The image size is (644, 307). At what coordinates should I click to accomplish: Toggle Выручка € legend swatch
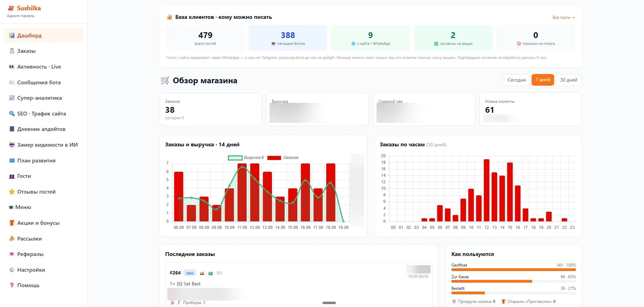pyautogui.click(x=235, y=158)
